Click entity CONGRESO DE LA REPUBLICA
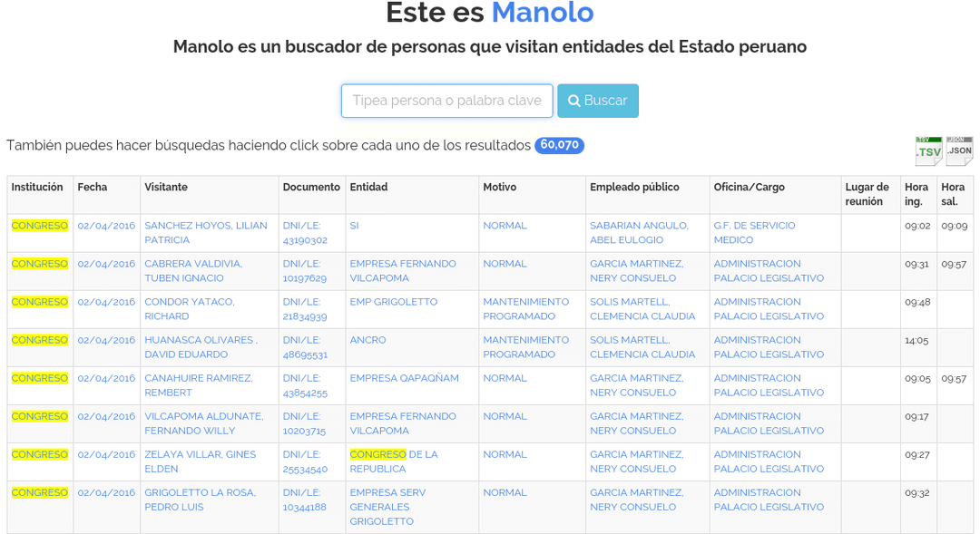 coord(394,461)
